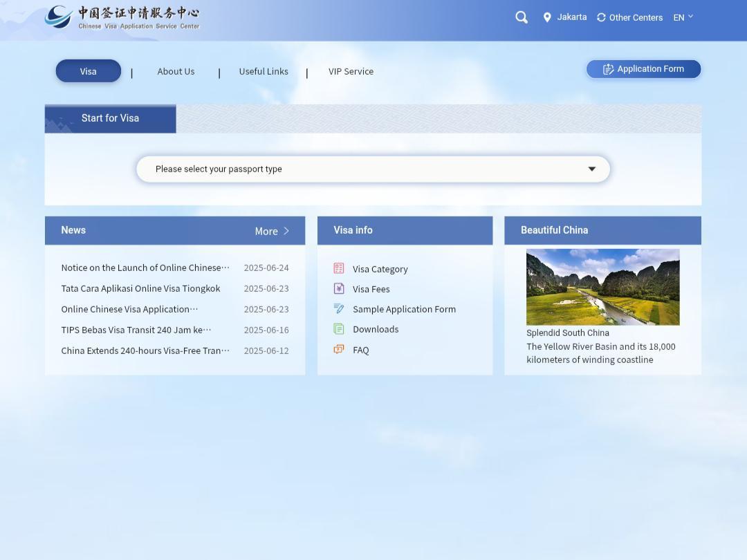Viewport: 747px width, 560px height.
Task: Click the location pin icon beside Jakarta
Action: [547, 17]
